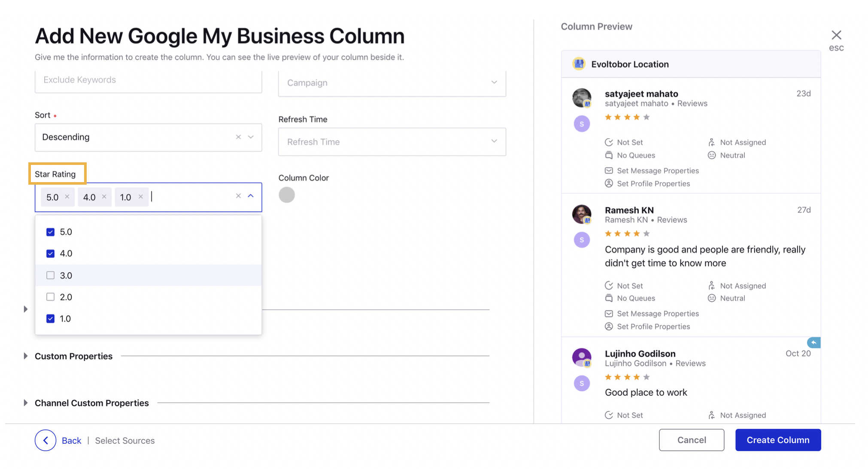Expand the Channel Custom Properties section
The height and width of the screenshot is (469, 868).
tap(25, 403)
